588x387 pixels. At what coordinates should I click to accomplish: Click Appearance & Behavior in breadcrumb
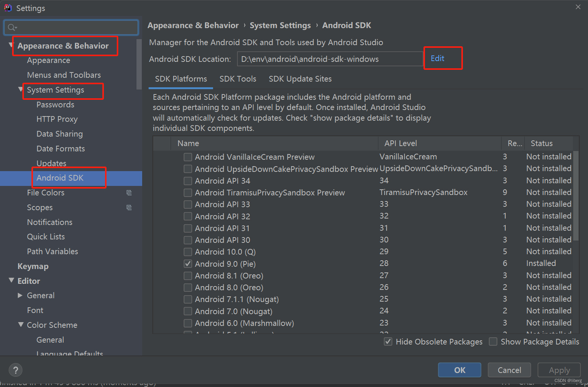point(193,25)
